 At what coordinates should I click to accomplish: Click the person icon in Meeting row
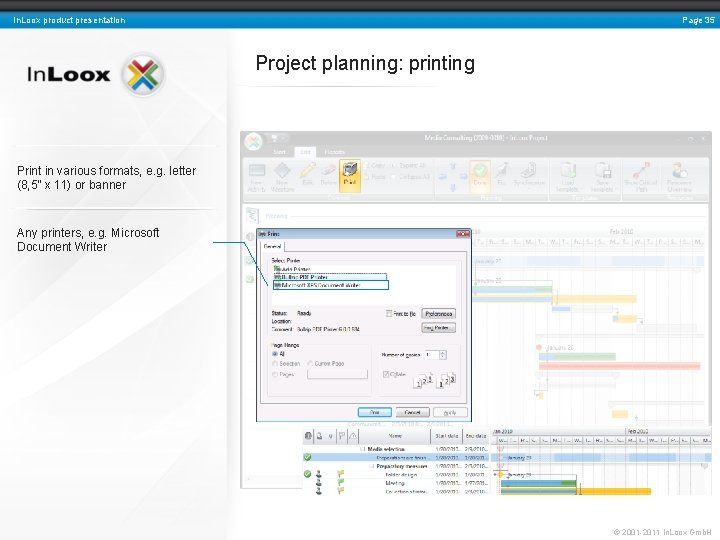pos(319,483)
